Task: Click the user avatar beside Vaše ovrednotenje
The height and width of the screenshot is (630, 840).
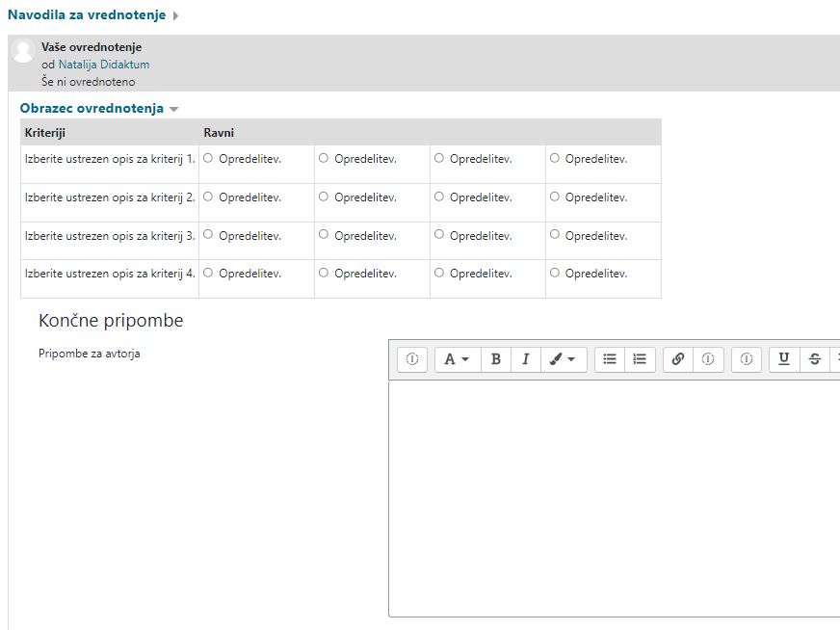Action: [x=24, y=51]
